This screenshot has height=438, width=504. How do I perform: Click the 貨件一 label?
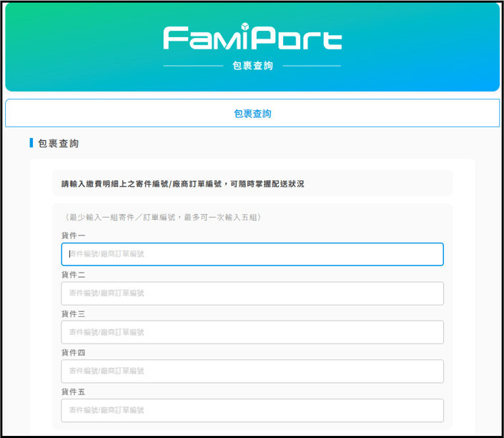click(x=73, y=235)
